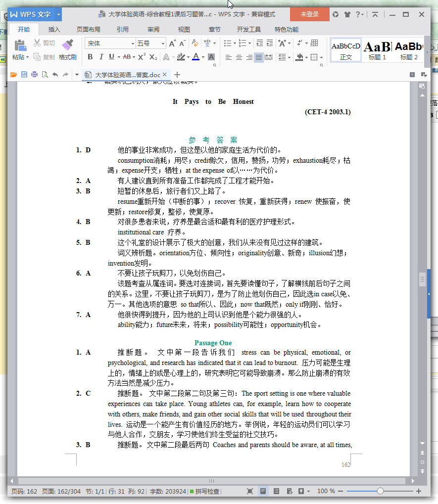Toggle distributed alignment
438x504 pixels.
coord(269,57)
